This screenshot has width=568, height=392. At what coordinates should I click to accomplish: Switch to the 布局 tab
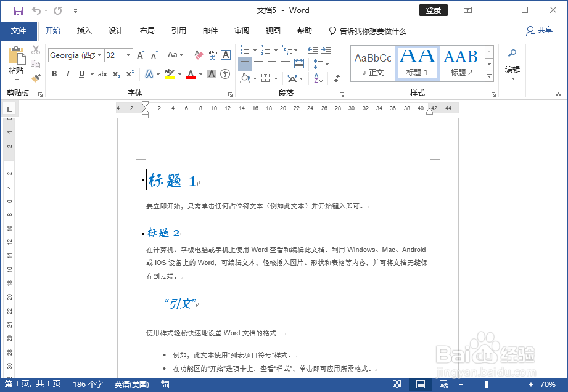(147, 31)
